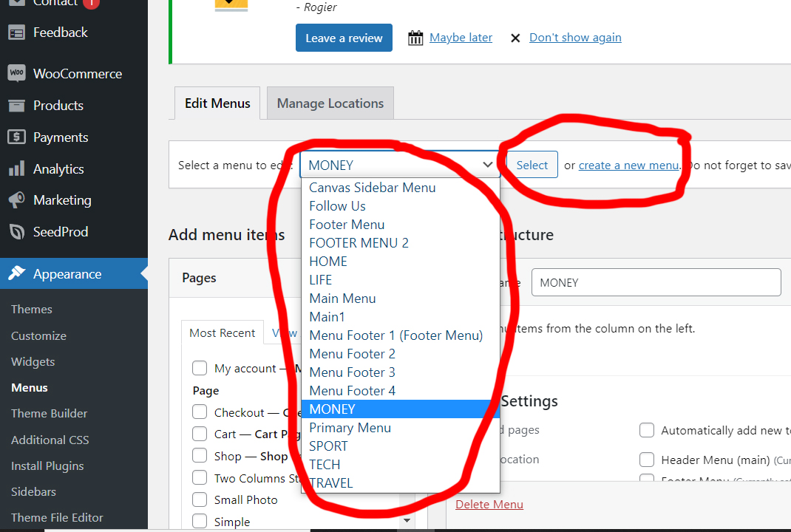
Task: Open Install Plugins submenu item
Action: pos(47,466)
